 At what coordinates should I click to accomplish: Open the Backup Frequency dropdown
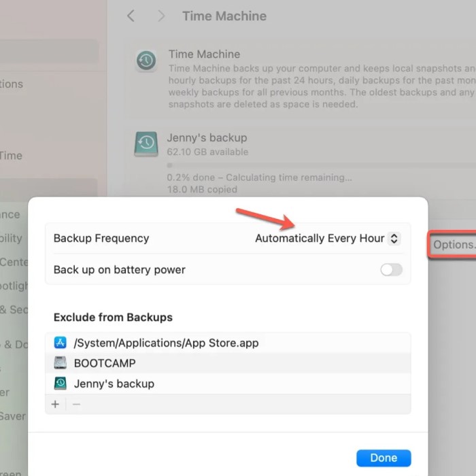pos(328,238)
